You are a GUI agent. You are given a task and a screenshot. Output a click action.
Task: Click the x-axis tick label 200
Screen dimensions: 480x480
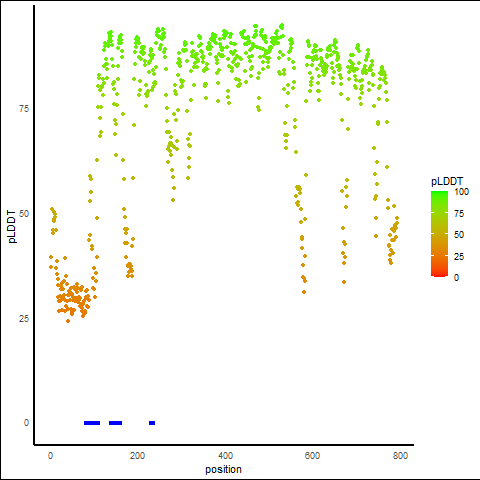click(137, 456)
